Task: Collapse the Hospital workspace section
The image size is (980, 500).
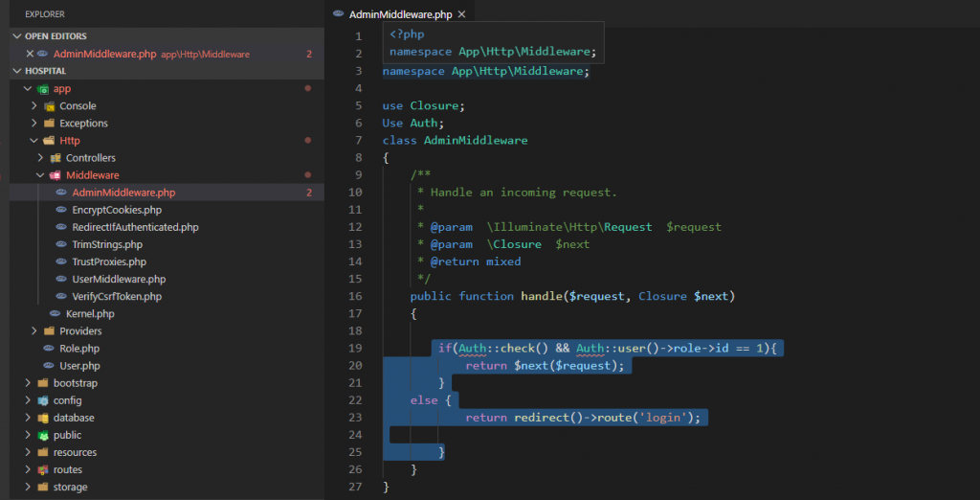Action: [x=16, y=71]
